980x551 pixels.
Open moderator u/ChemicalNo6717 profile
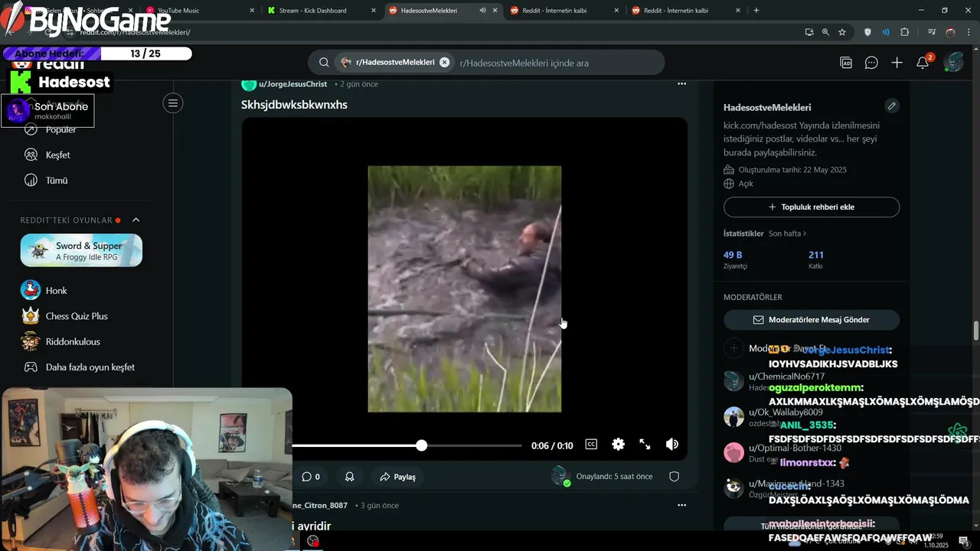[786, 377]
